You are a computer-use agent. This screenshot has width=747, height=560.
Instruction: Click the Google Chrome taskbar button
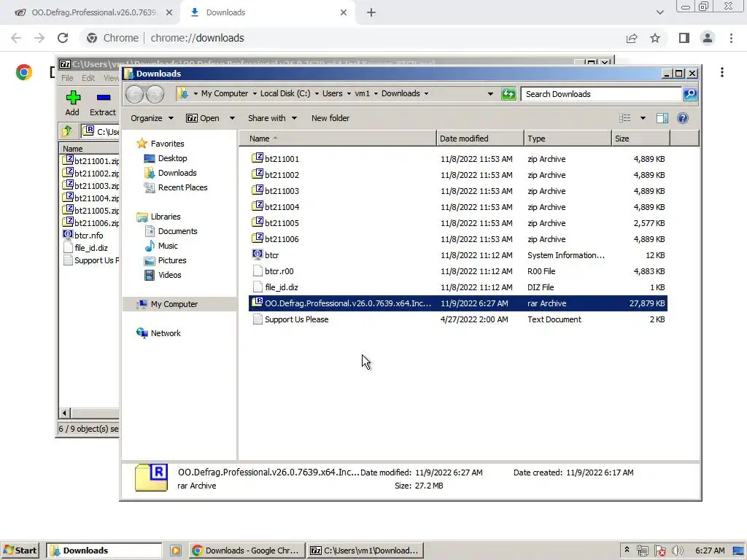(245, 551)
